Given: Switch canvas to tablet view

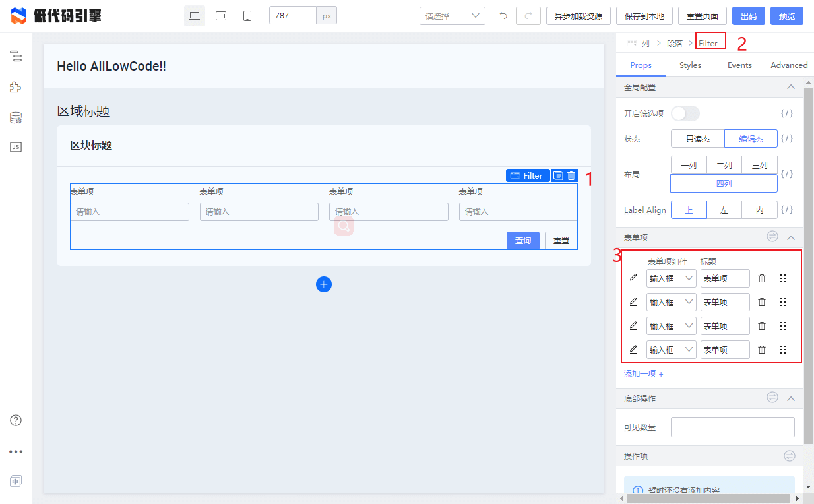Looking at the screenshot, I should tap(220, 16).
